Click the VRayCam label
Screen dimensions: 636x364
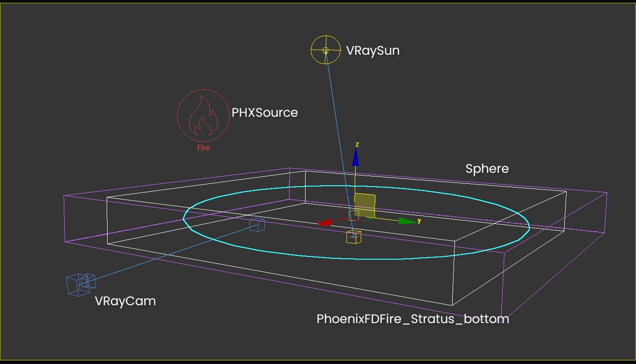125,301
